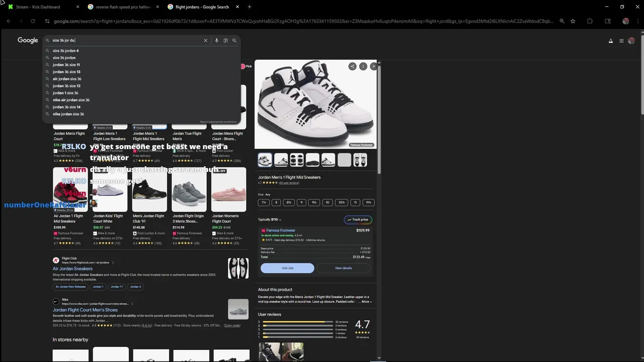The width and height of the screenshot is (644, 362).
Task: Click the 'Report inappropriate predictions' link
Action: click(x=218, y=122)
